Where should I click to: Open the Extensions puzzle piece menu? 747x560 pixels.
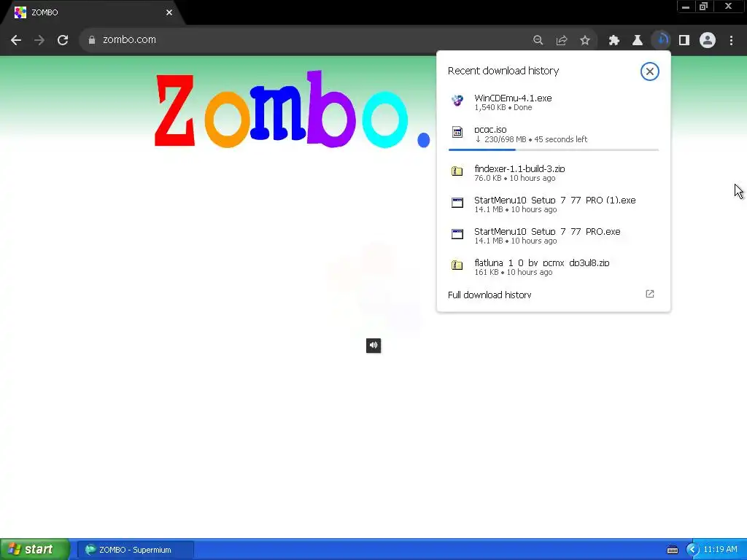click(x=614, y=40)
